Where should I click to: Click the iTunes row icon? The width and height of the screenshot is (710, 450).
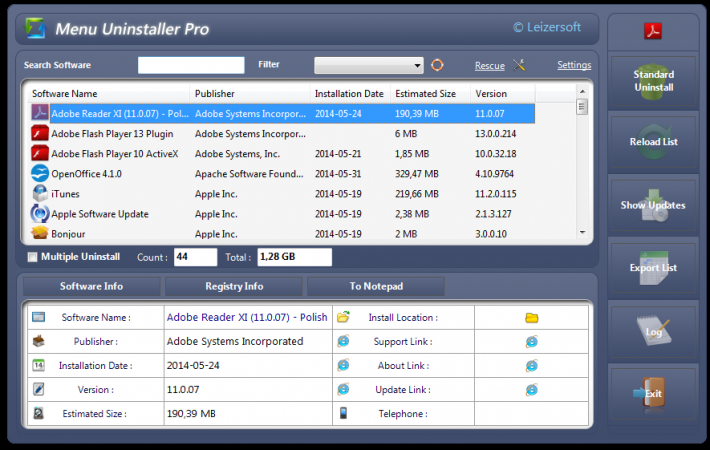point(40,193)
